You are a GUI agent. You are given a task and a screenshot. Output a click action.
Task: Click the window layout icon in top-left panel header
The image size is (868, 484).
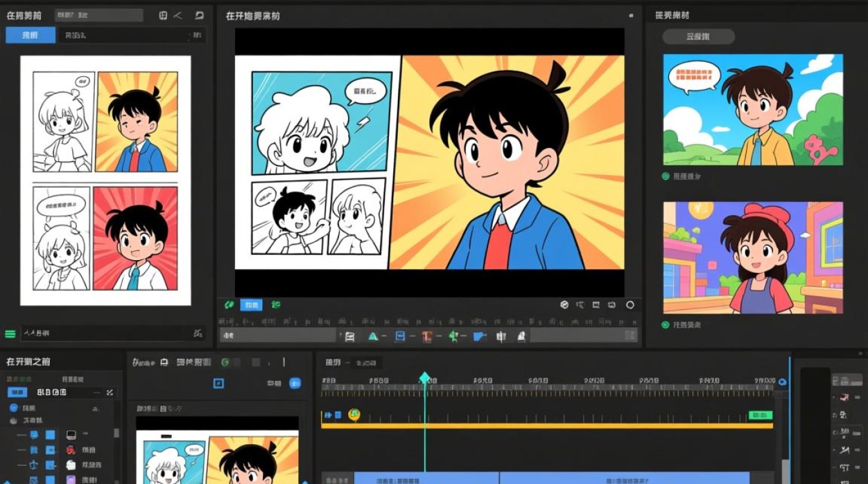click(x=163, y=15)
